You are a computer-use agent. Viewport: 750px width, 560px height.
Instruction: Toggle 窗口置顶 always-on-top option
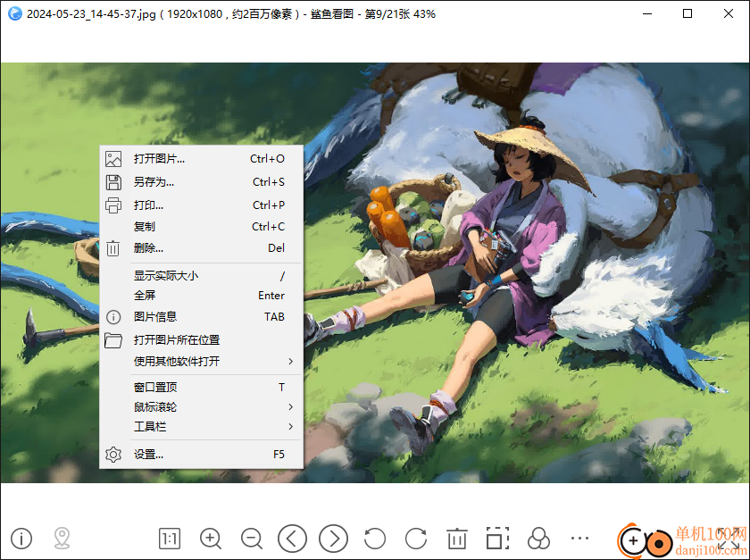point(202,387)
